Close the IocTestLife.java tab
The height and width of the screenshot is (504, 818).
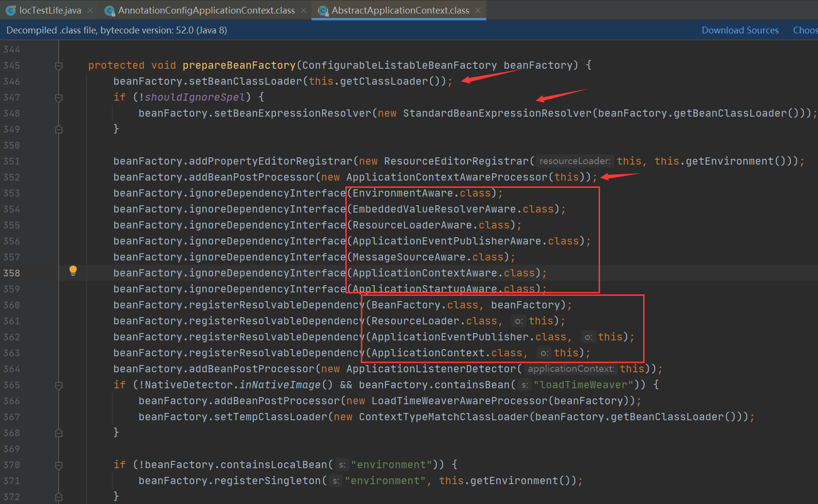[90, 10]
